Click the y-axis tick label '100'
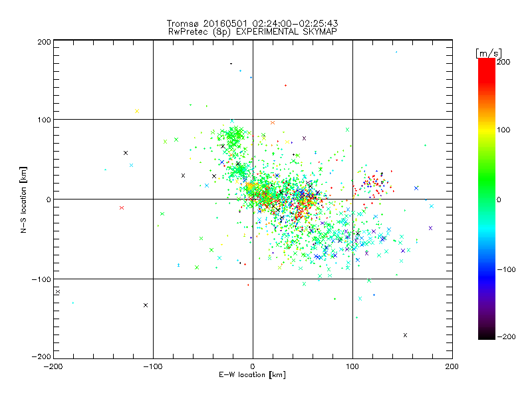Viewport: 532px width, 399px height. [45, 120]
